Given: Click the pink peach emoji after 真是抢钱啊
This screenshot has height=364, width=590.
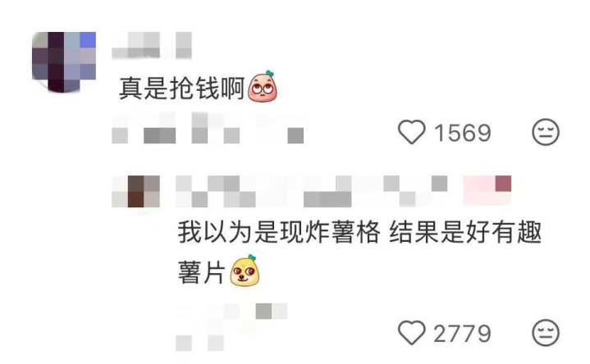Looking at the screenshot, I should (263, 86).
